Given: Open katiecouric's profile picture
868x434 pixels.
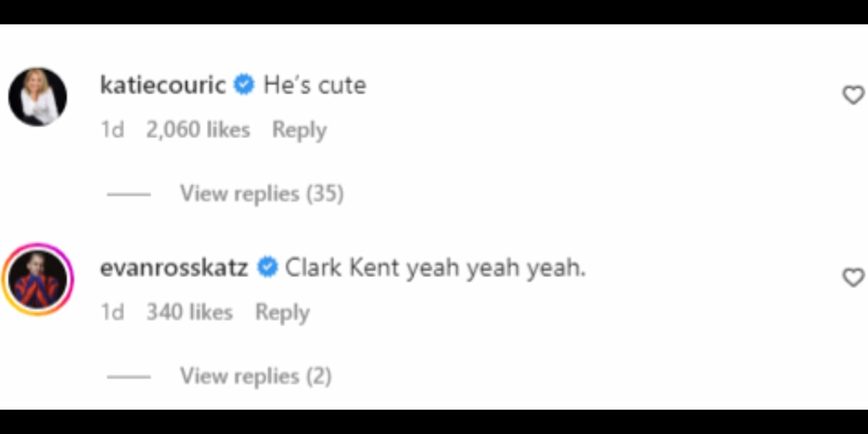Looking at the screenshot, I should pyautogui.click(x=38, y=97).
